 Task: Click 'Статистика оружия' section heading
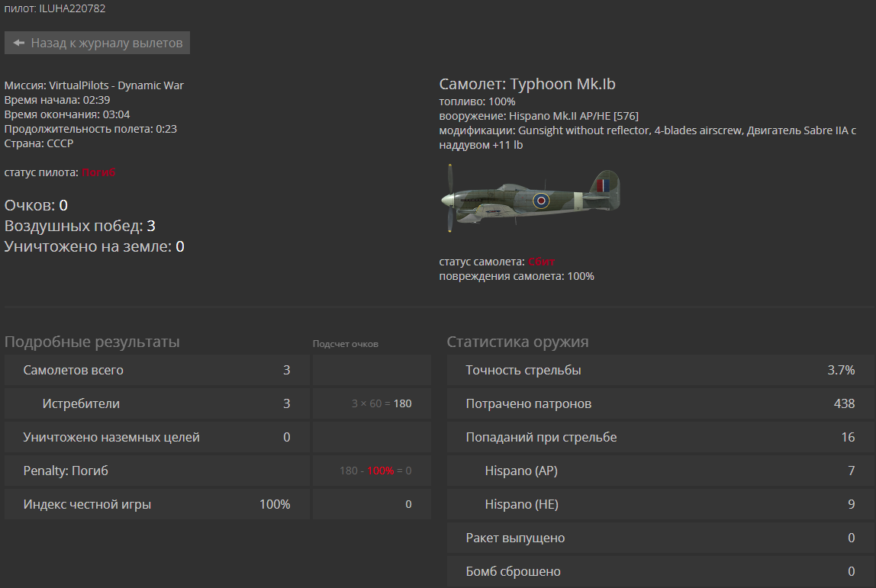pos(518,342)
